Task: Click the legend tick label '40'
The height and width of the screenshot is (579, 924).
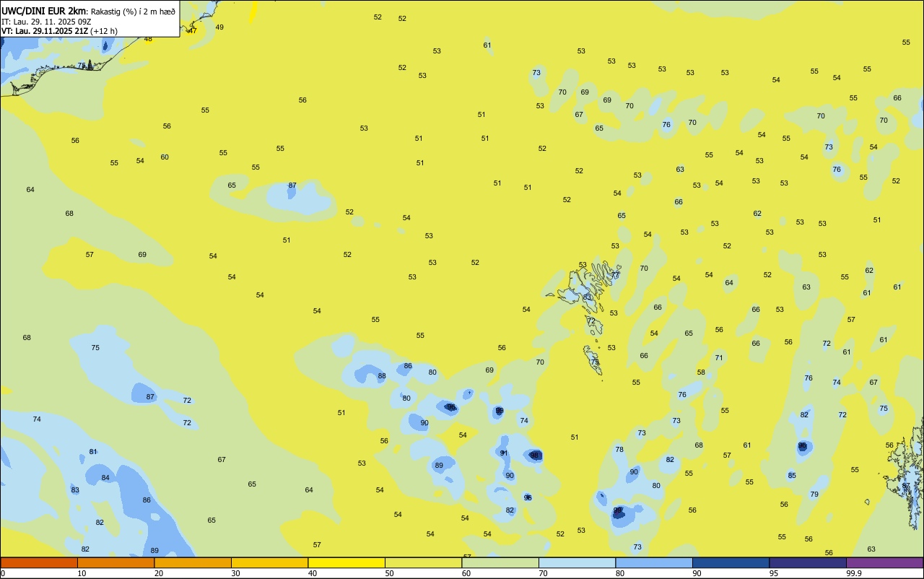Action: click(x=313, y=573)
